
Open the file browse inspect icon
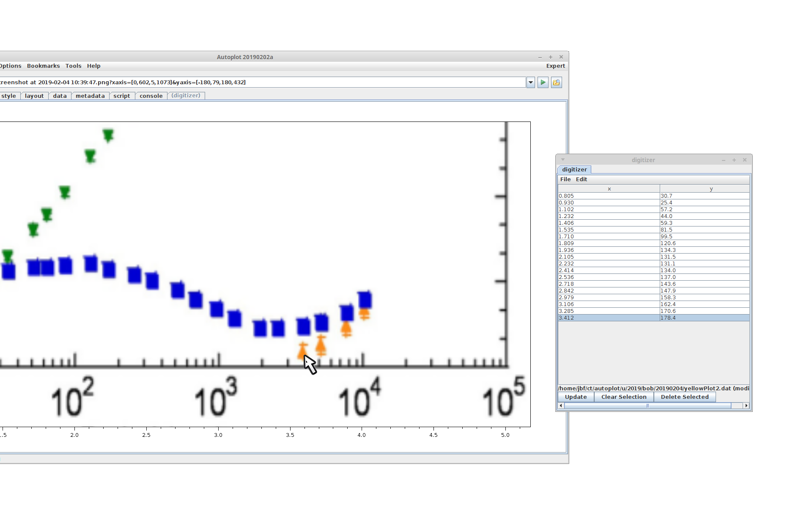point(557,83)
